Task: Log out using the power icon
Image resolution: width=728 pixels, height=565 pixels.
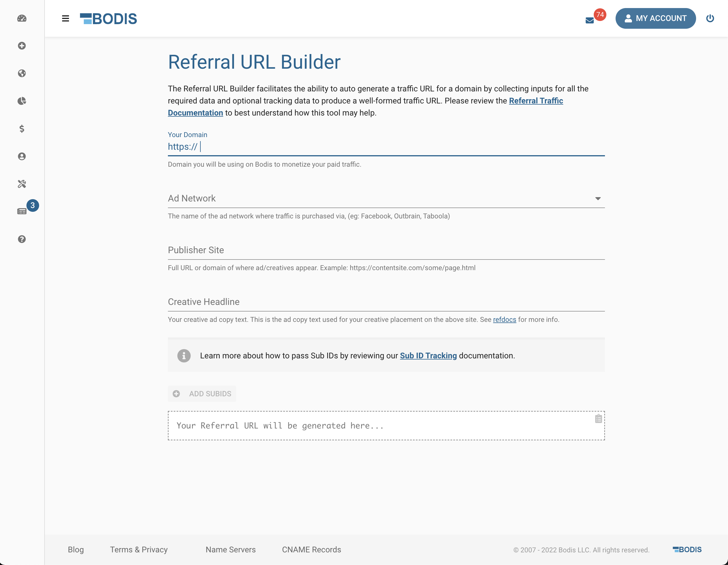Action: pyautogui.click(x=710, y=18)
